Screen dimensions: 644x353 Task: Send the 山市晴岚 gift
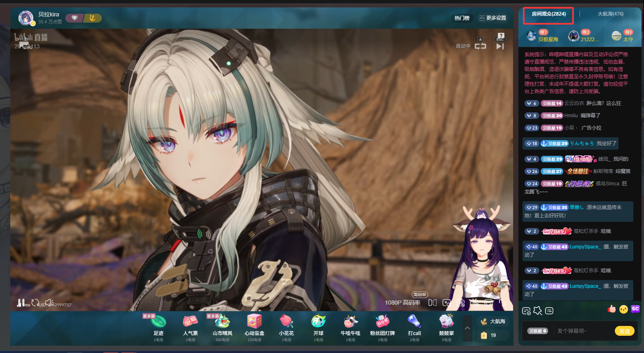tap(222, 328)
